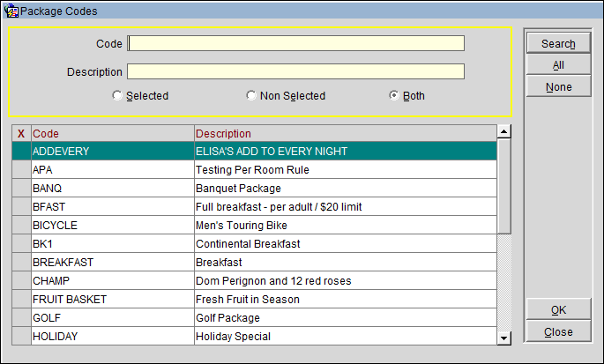
Task: Select the HOLIDAY Holiday Special row
Action: click(x=112, y=337)
